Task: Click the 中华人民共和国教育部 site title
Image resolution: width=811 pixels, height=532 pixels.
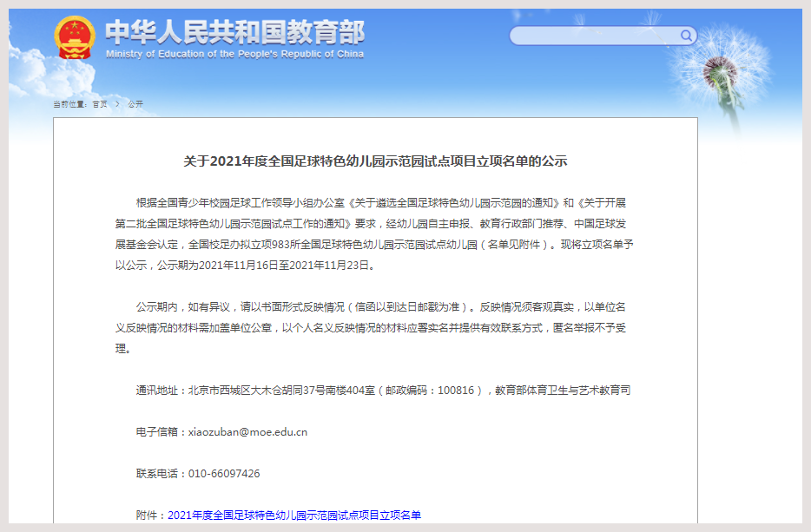Action: coord(234,32)
